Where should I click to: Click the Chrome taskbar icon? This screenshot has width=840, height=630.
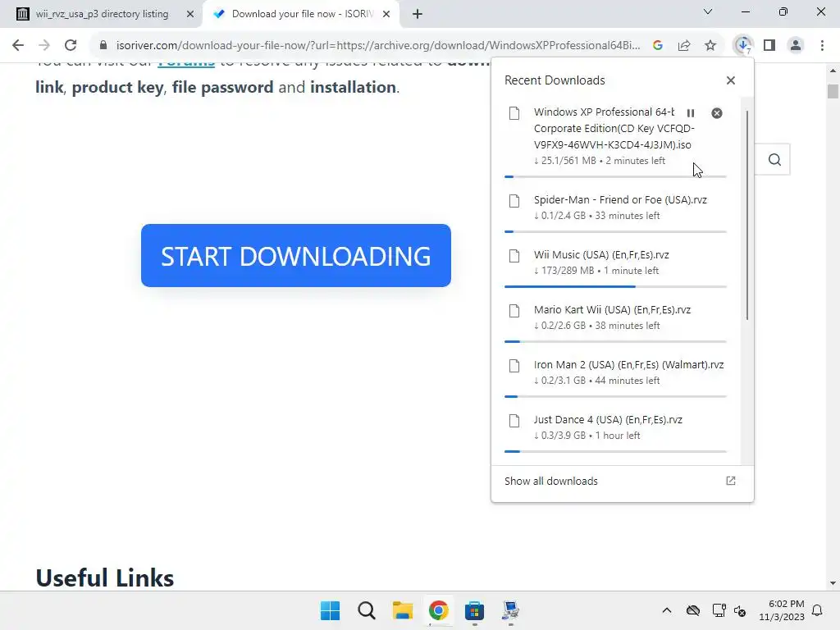tap(438, 610)
